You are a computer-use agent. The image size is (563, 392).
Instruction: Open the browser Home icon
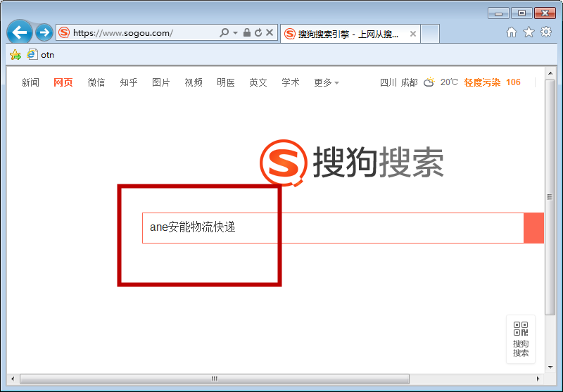point(512,32)
